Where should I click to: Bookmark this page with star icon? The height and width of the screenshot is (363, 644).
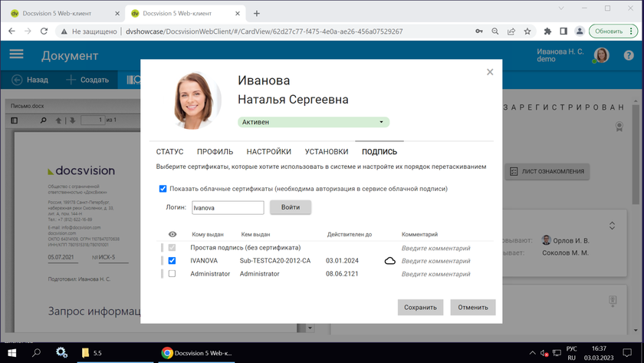527,31
